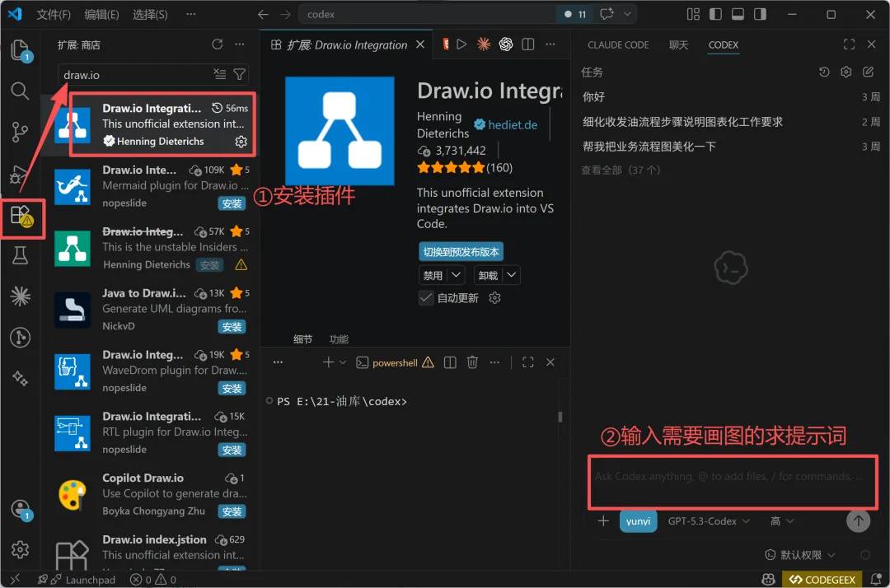890x588 pixels.
Task: Click 切换到预发布版本 button
Action: tap(461, 252)
